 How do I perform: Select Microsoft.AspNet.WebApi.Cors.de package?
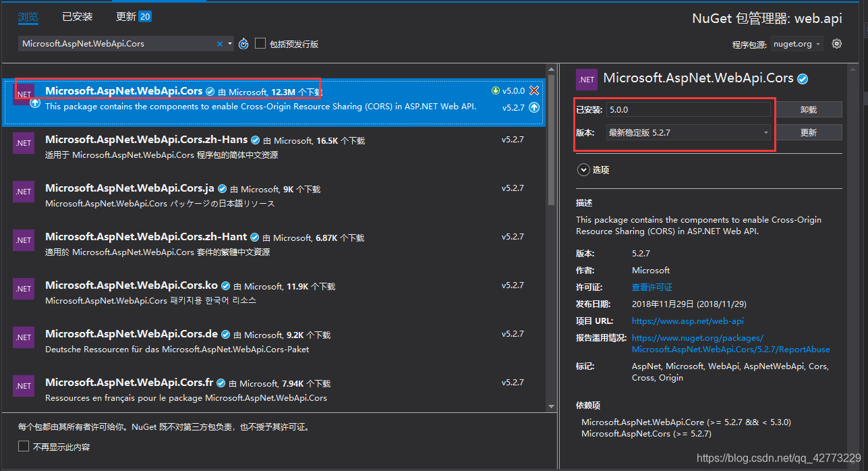(x=273, y=341)
